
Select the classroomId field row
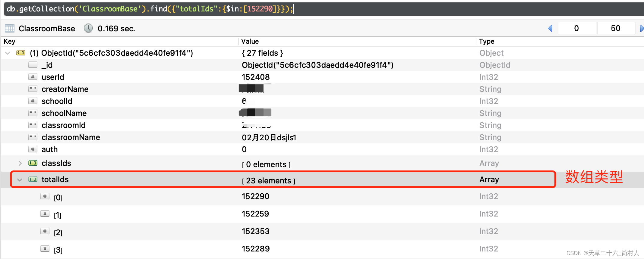323,125
